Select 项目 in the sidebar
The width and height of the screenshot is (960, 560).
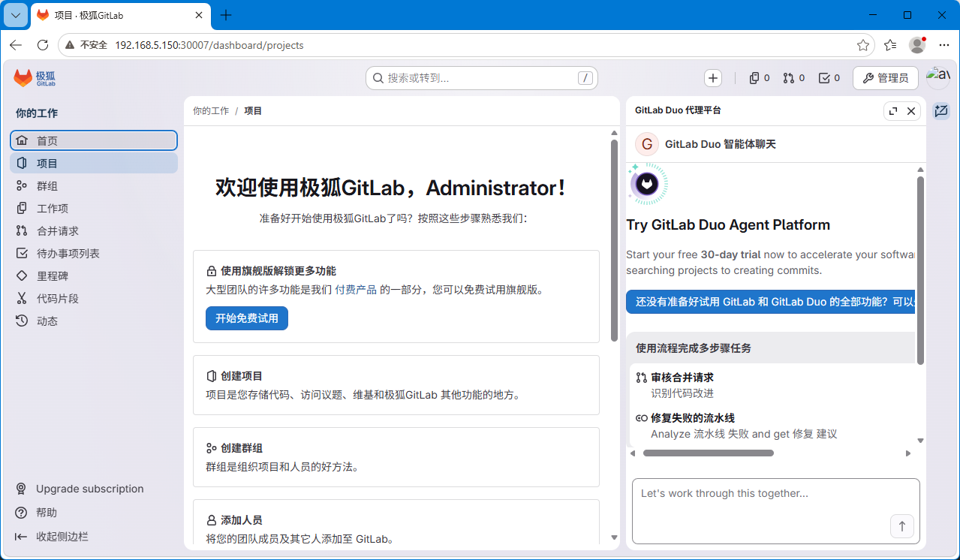94,163
